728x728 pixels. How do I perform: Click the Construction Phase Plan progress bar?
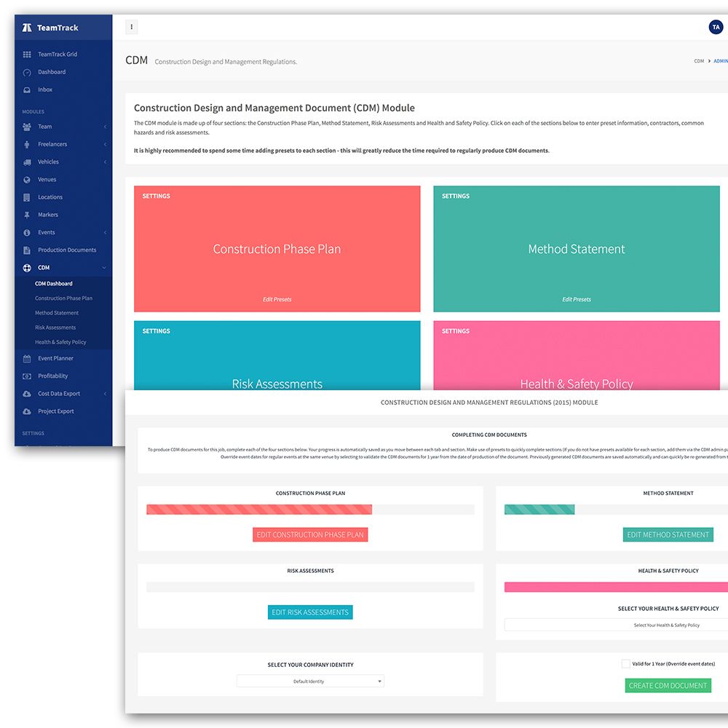click(x=310, y=510)
